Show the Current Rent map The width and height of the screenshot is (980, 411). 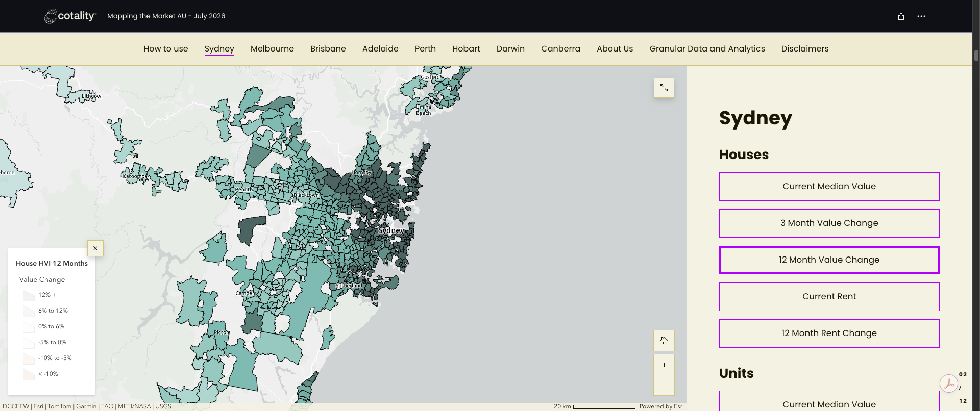pos(829,297)
